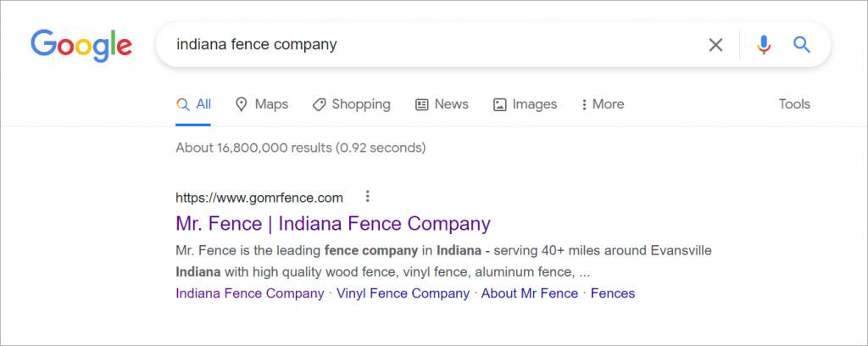The image size is (868, 346).
Task: Open the About Mr Fence sitelink
Action: (530, 293)
